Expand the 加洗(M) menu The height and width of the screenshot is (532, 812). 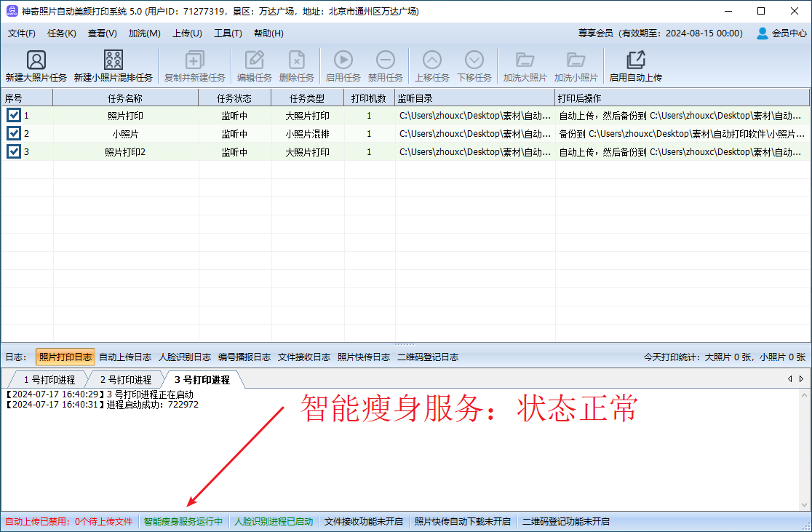(144, 33)
